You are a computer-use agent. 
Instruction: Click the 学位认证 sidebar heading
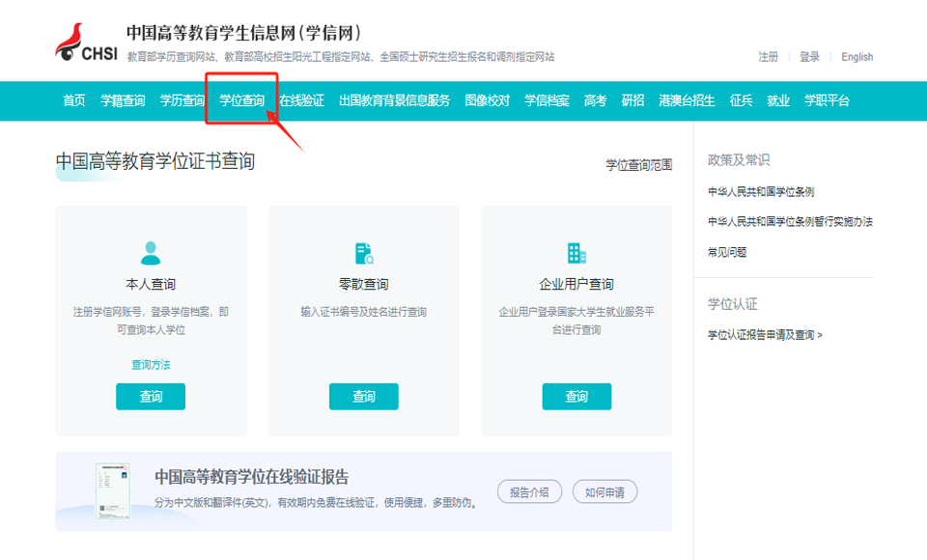tap(733, 304)
